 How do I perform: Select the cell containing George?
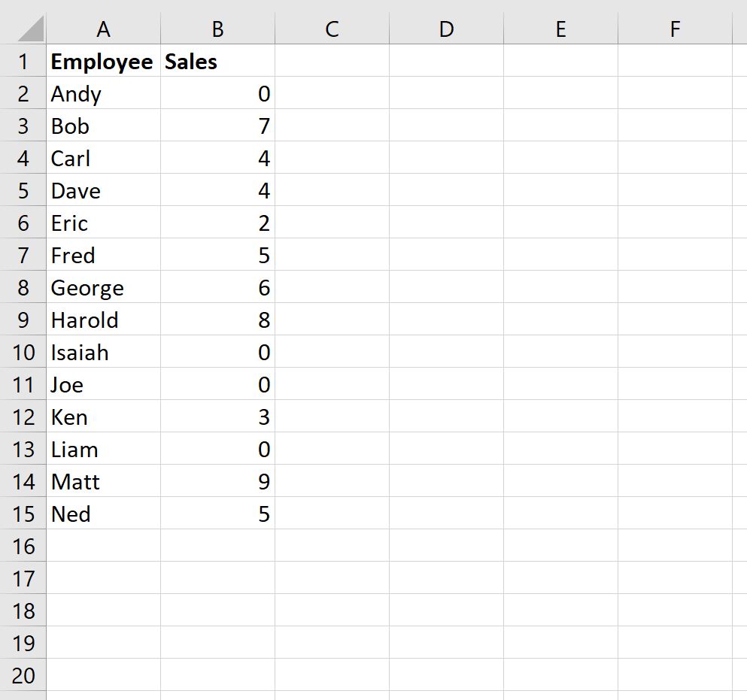coord(103,287)
